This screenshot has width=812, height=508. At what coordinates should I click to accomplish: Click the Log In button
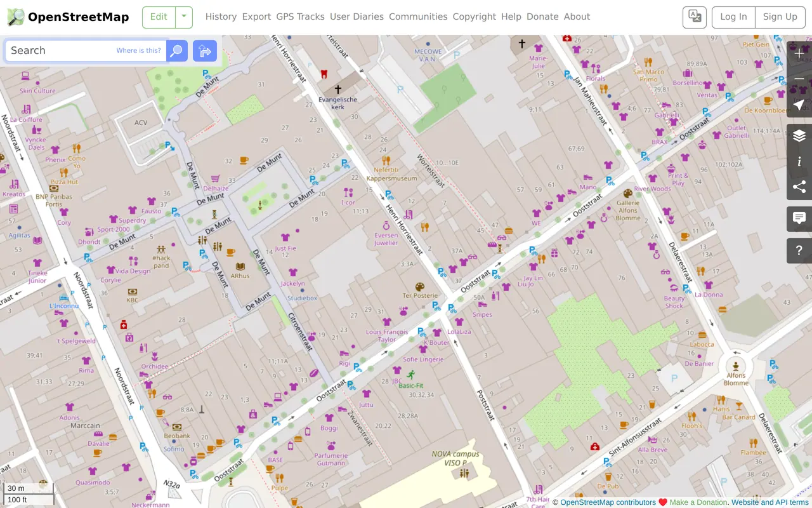pos(733,17)
